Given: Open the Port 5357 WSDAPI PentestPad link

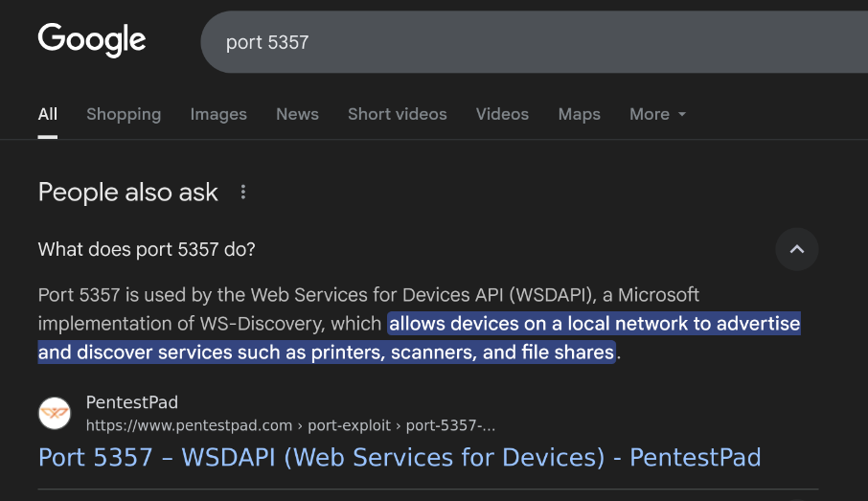Looking at the screenshot, I should pos(400,458).
